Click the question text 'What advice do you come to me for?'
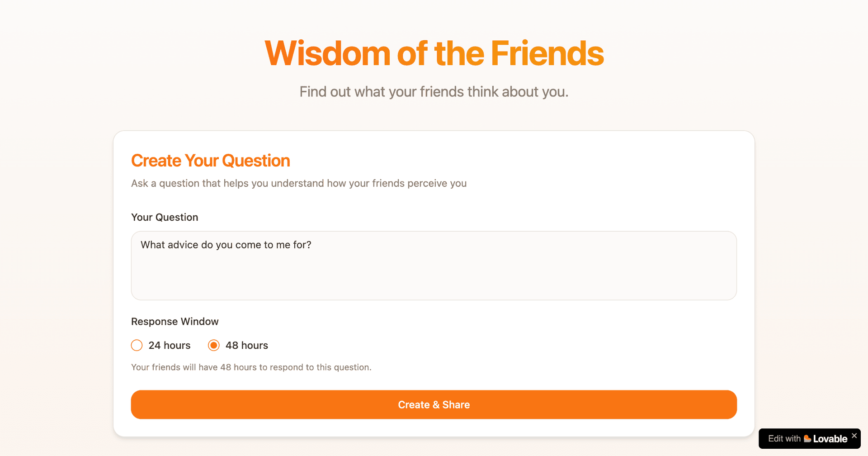The image size is (868, 456). click(x=226, y=245)
